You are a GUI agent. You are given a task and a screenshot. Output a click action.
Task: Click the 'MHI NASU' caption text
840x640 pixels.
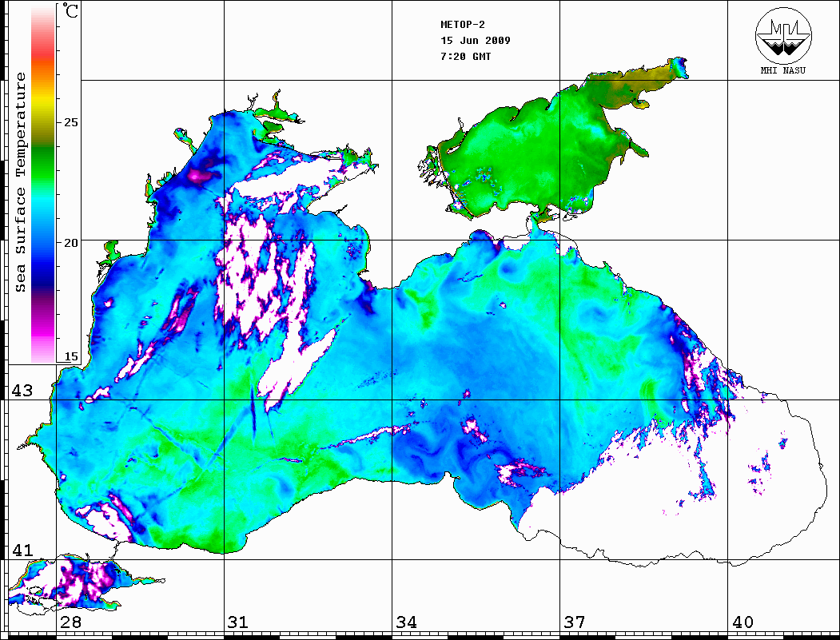pos(782,70)
